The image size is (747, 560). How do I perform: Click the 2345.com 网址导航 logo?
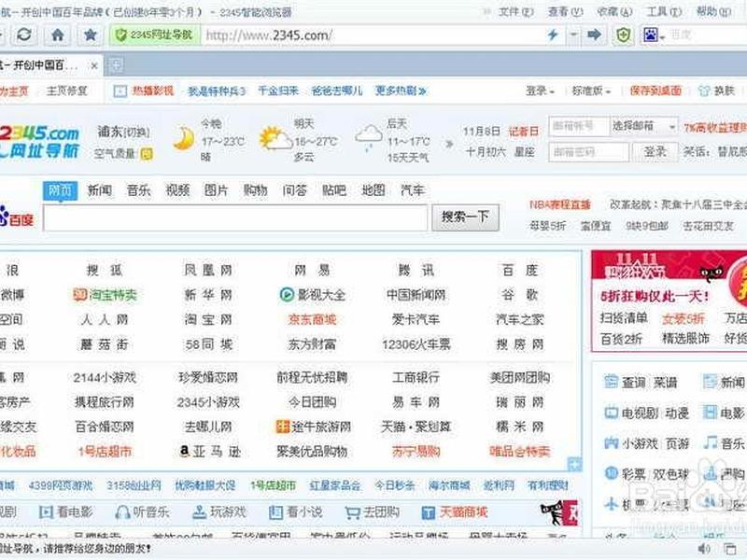pyautogui.click(x=40, y=141)
